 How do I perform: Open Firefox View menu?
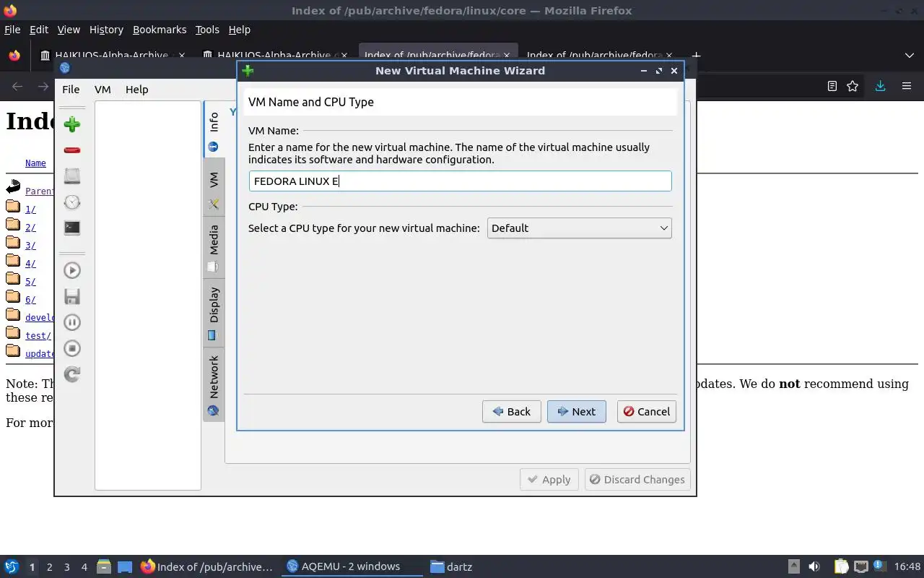pyautogui.click(x=69, y=30)
